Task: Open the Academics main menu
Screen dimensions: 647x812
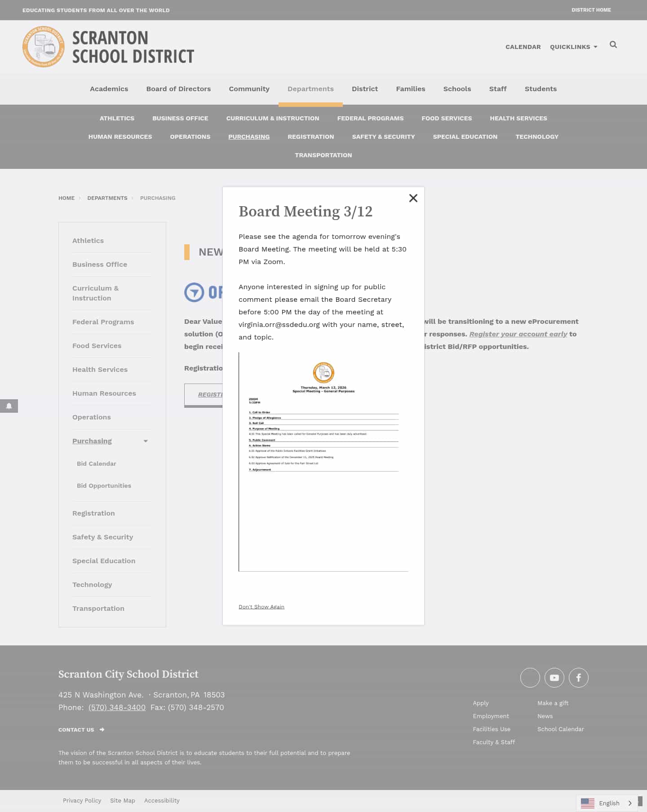Action: 109,89
